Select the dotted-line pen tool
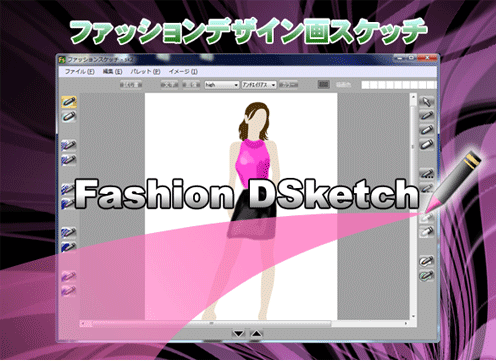 [x=427, y=174]
